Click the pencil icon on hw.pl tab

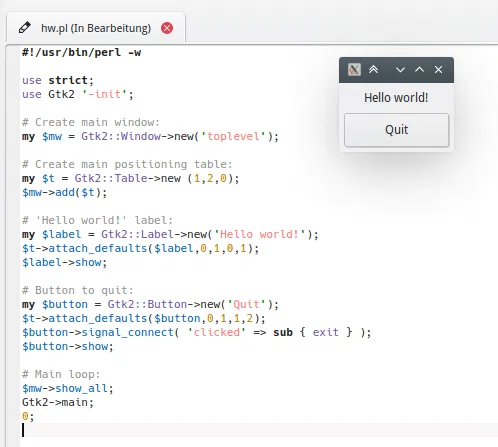click(x=25, y=28)
